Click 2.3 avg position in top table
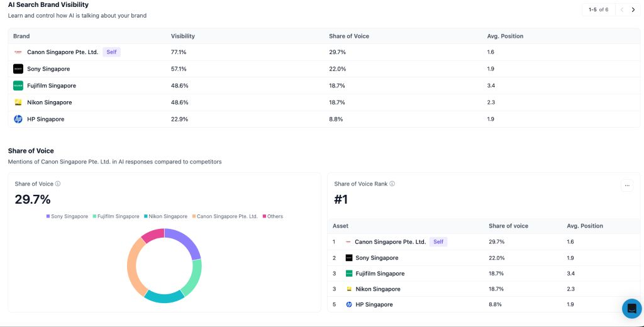This screenshot has height=327, width=644. click(x=491, y=103)
